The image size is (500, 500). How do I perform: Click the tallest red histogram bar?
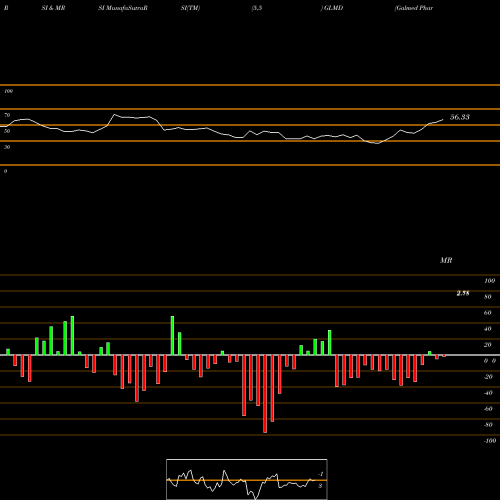[265, 394]
